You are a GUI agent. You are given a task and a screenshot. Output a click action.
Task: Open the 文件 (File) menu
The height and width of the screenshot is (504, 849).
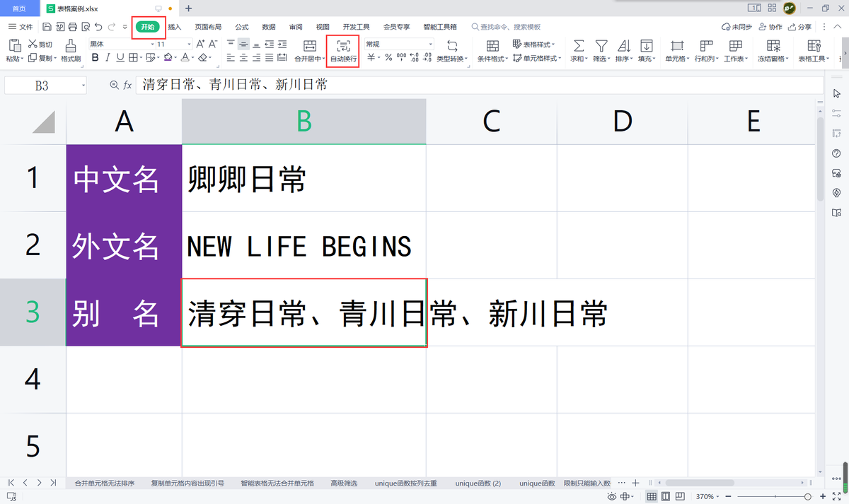[20, 27]
